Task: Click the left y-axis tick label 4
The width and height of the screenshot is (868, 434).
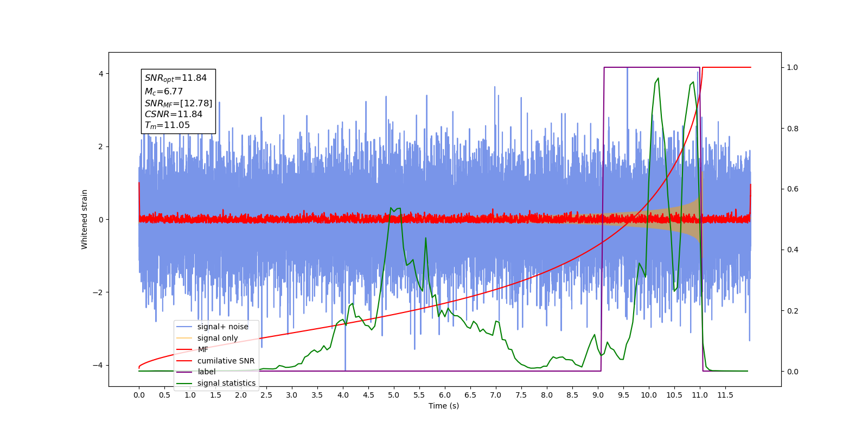Action: (x=101, y=74)
